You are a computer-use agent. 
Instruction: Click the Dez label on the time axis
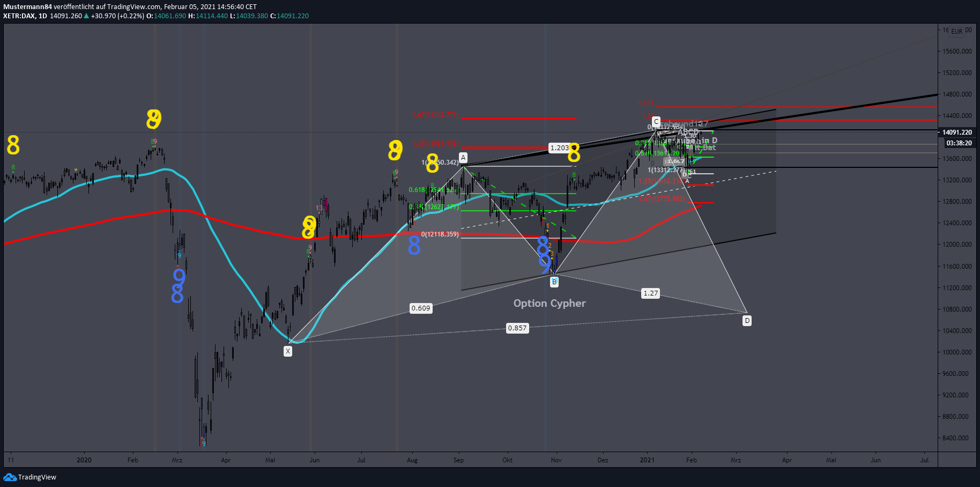click(x=603, y=460)
